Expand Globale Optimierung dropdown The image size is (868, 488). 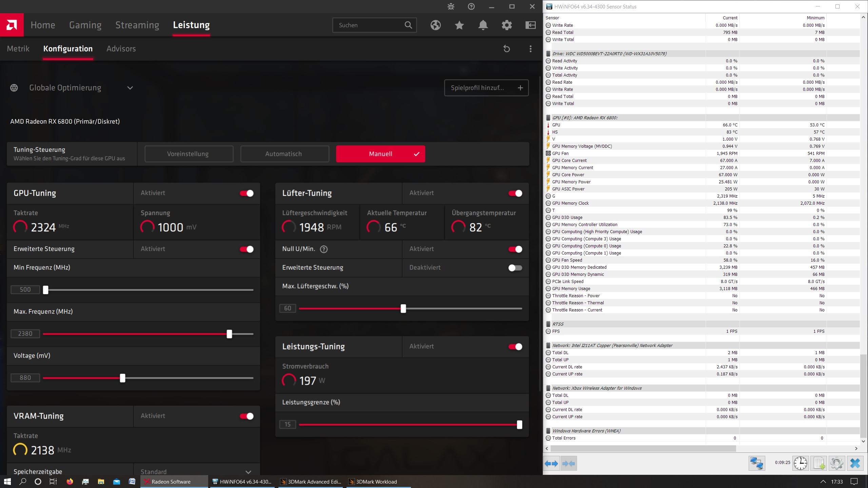pyautogui.click(x=130, y=88)
